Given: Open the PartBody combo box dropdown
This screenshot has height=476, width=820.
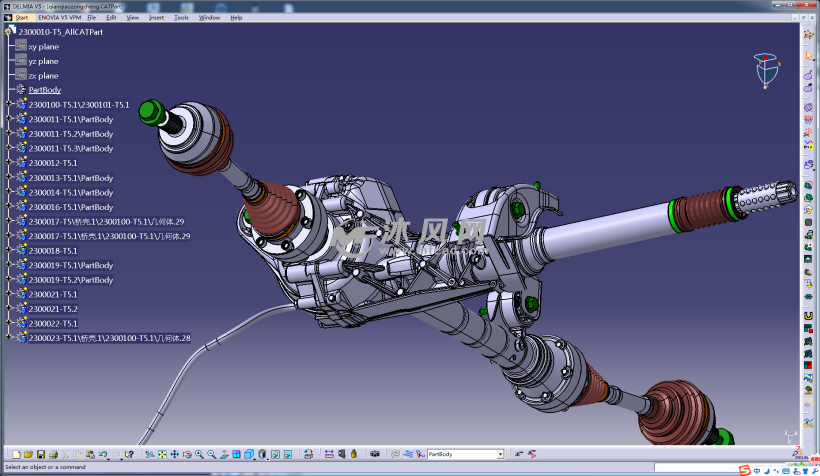Looking at the screenshot, I should [x=499, y=454].
